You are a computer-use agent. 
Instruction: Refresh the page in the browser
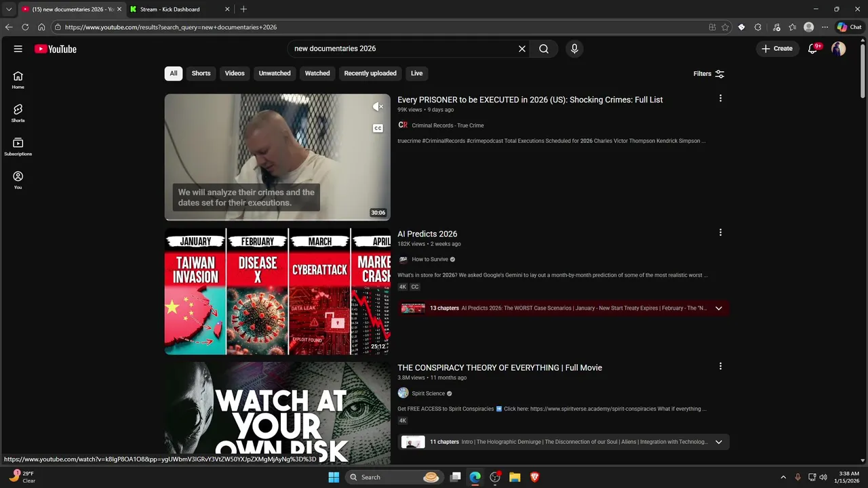(25, 27)
